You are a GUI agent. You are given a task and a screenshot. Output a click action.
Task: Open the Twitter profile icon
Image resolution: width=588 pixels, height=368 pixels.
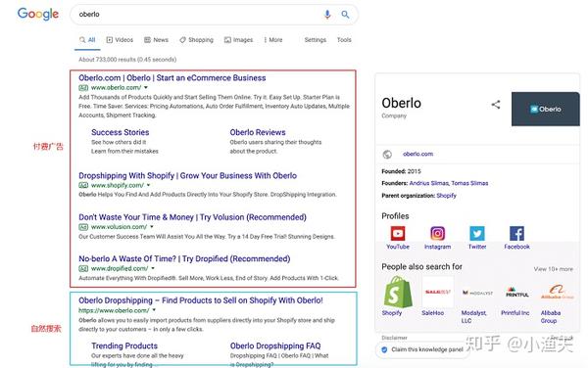pos(477,234)
